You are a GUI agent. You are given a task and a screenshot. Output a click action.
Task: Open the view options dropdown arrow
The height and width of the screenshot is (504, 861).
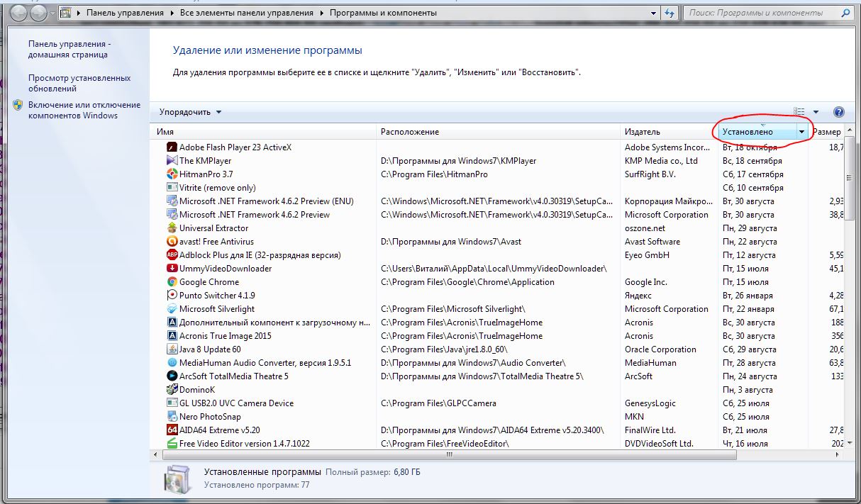click(816, 112)
